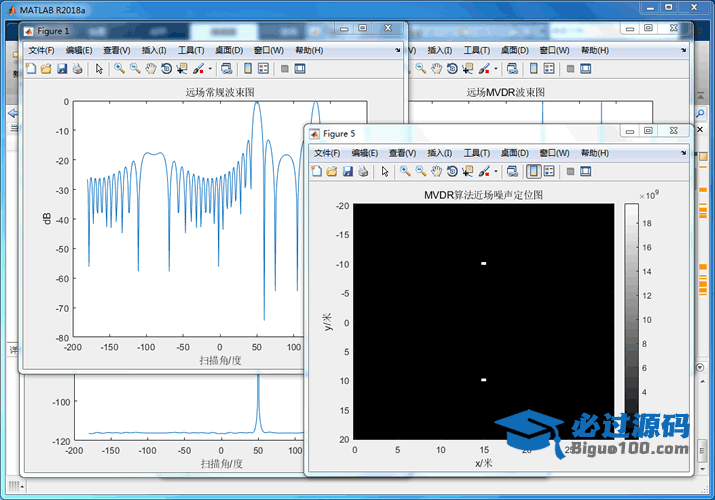
Task: Click Hide Plot Tools in Figure 1
Action: (285, 69)
